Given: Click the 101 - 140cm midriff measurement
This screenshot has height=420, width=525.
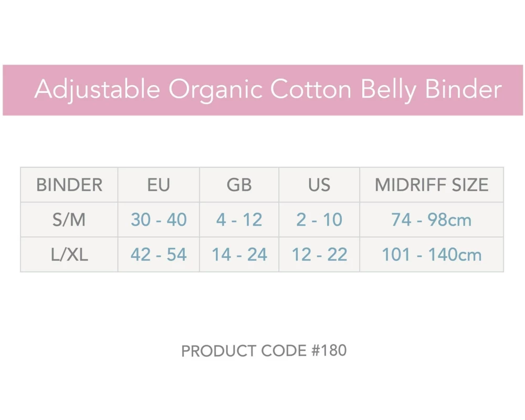Looking at the screenshot, I should tap(432, 255).
